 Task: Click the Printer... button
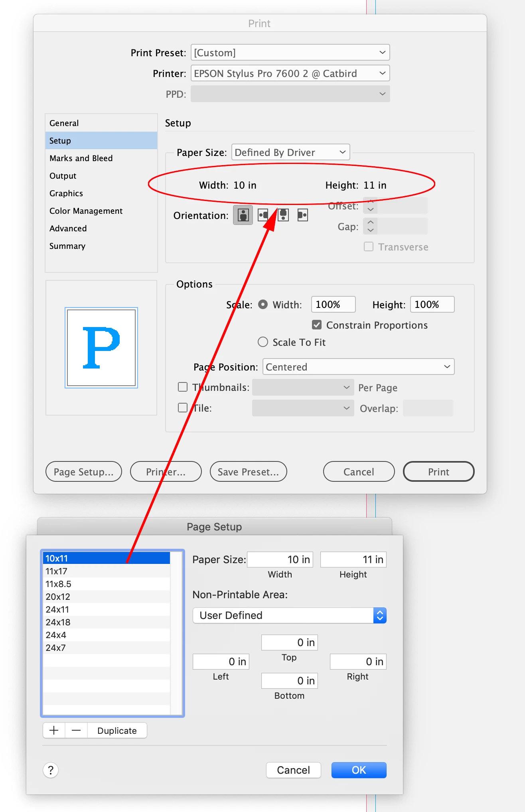coord(166,472)
